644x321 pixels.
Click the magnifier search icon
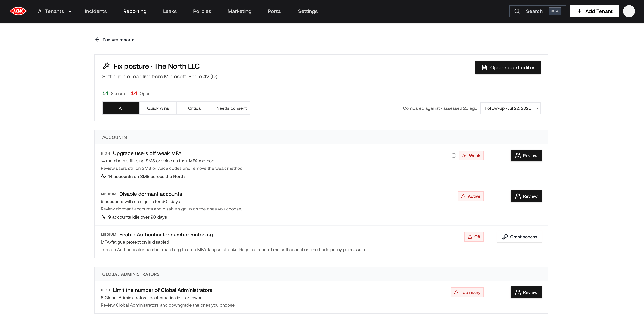pos(517,11)
